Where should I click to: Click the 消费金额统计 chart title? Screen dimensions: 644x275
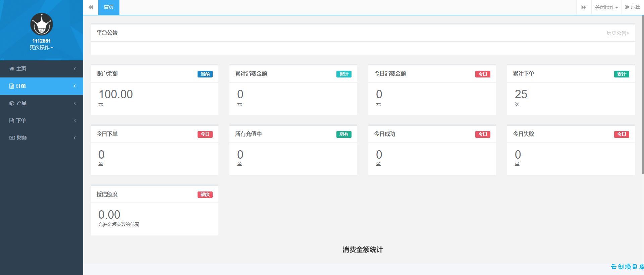[363, 250]
